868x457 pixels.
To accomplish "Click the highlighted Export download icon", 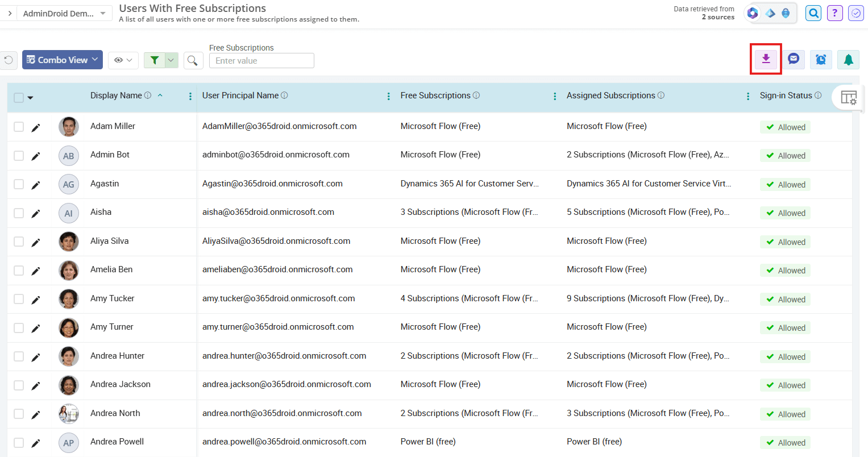I will (766, 59).
